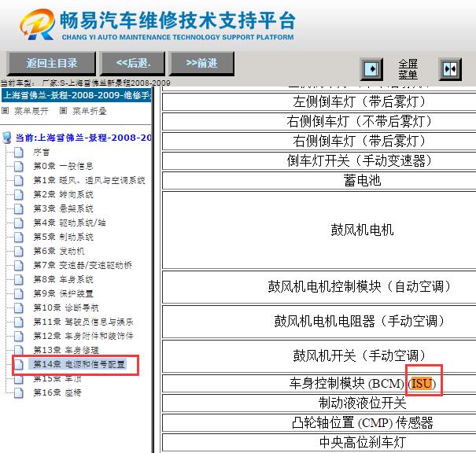Click the page icon beside 第14章

19,364
